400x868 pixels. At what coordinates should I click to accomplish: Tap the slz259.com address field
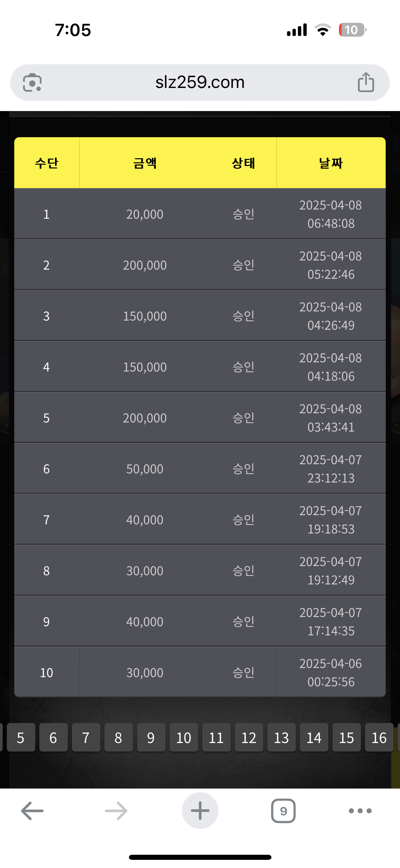pyautogui.click(x=200, y=82)
